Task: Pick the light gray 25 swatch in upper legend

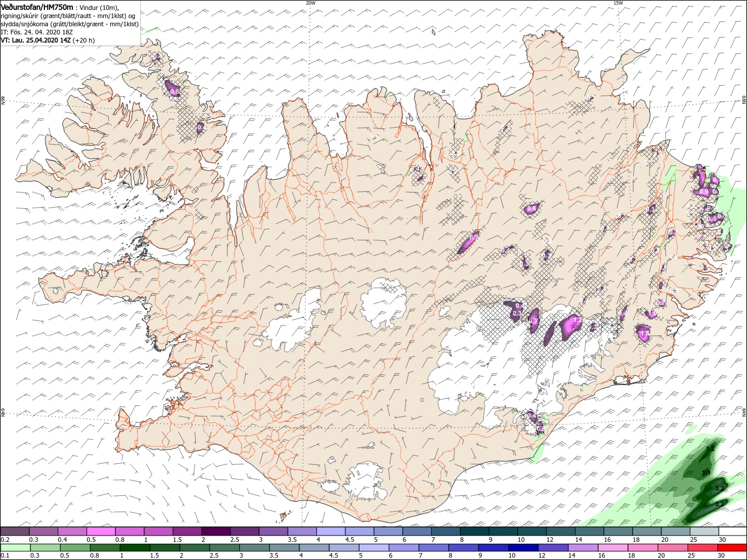Action: click(704, 531)
